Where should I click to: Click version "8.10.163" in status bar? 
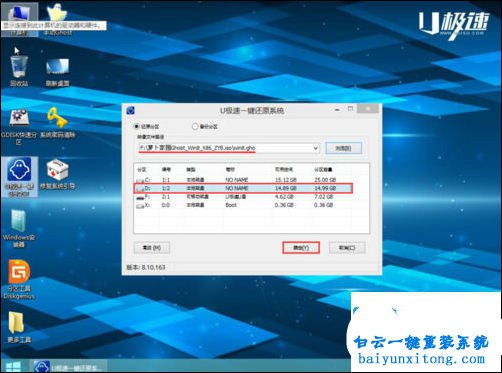pyautogui.click(x=153, y=267)
